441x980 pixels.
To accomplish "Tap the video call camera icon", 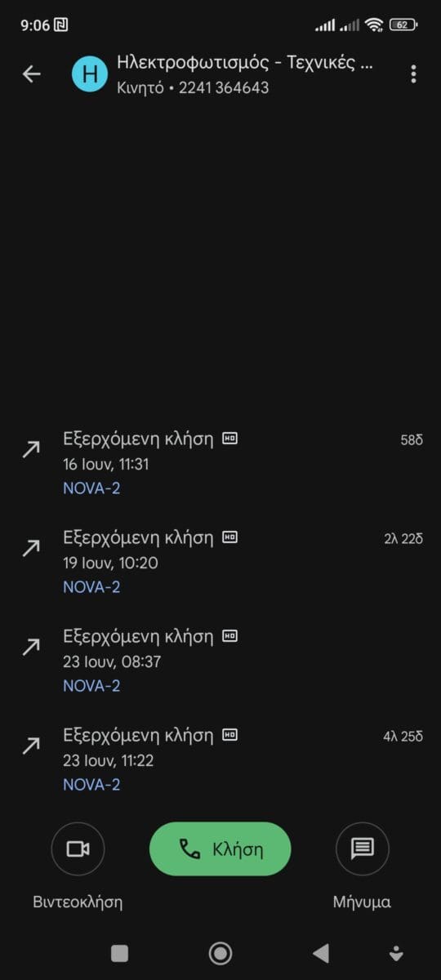I will 78,849.
